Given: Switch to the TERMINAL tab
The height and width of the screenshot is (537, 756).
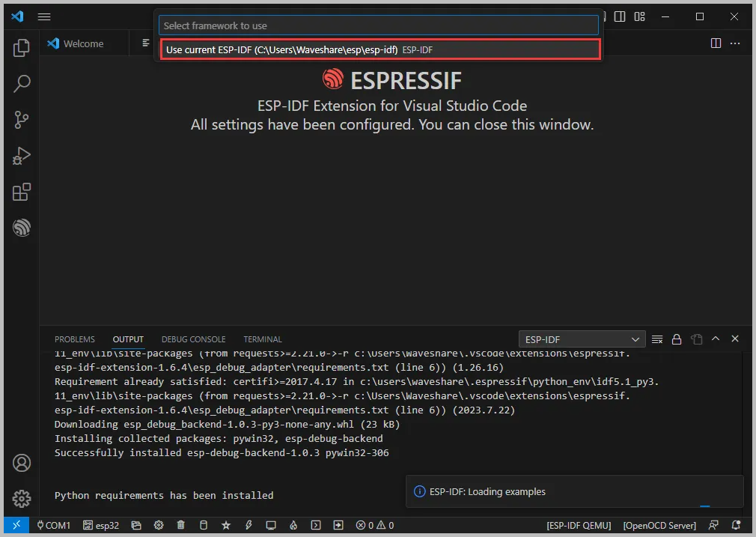Looking at the screenshot, I should tap(262, 339).
